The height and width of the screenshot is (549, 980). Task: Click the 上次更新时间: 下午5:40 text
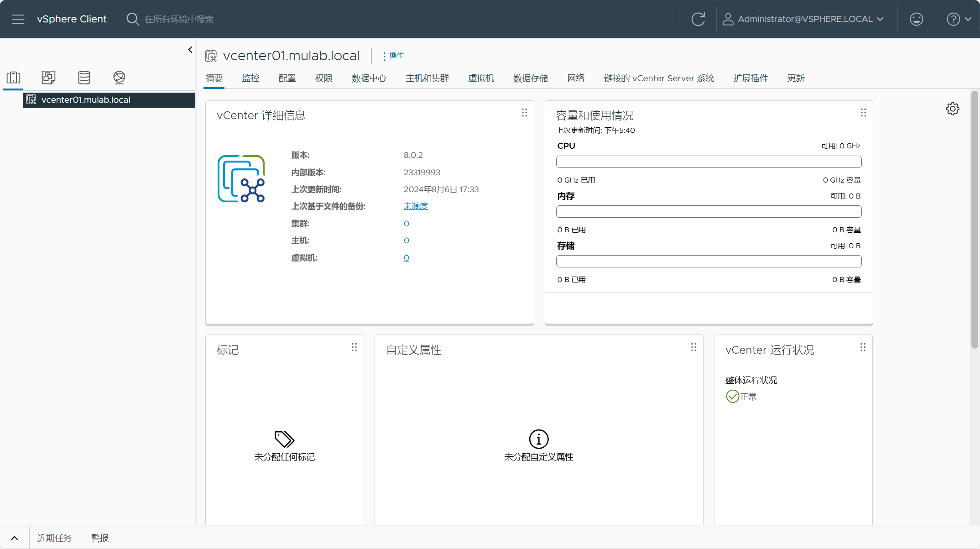[595, 131]
